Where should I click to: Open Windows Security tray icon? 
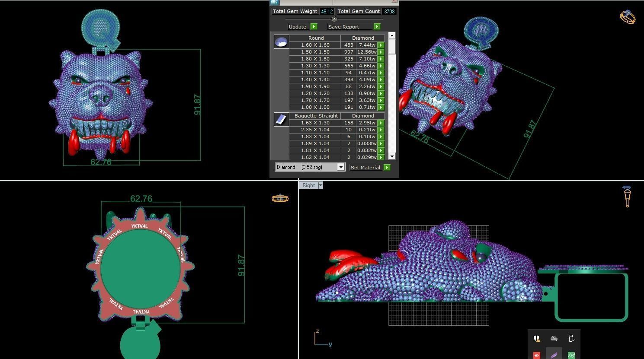[x=537, y=338]
